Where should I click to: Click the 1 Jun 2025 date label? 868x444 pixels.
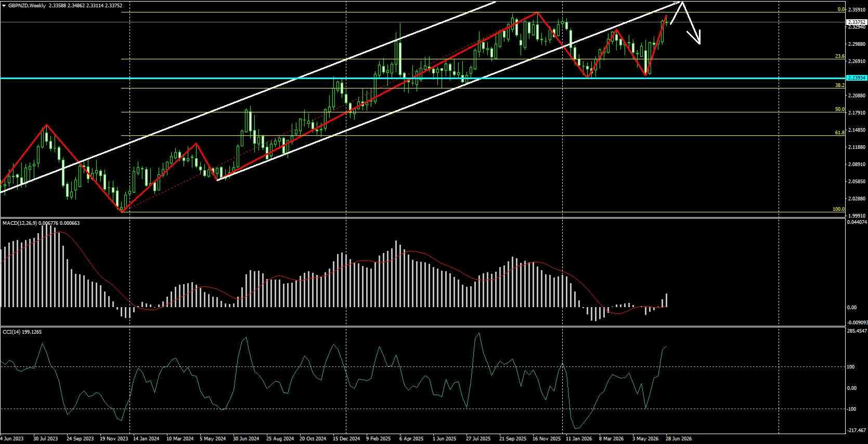(445, 439)
